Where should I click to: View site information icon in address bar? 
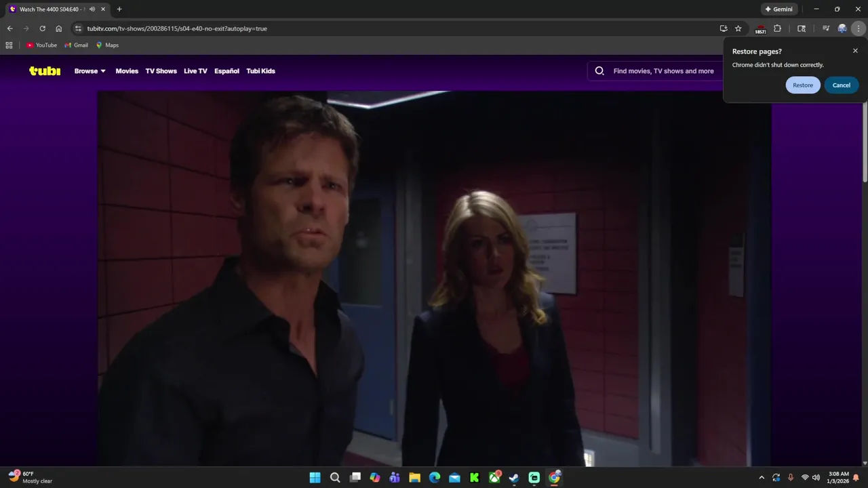(x=78, y=28)
